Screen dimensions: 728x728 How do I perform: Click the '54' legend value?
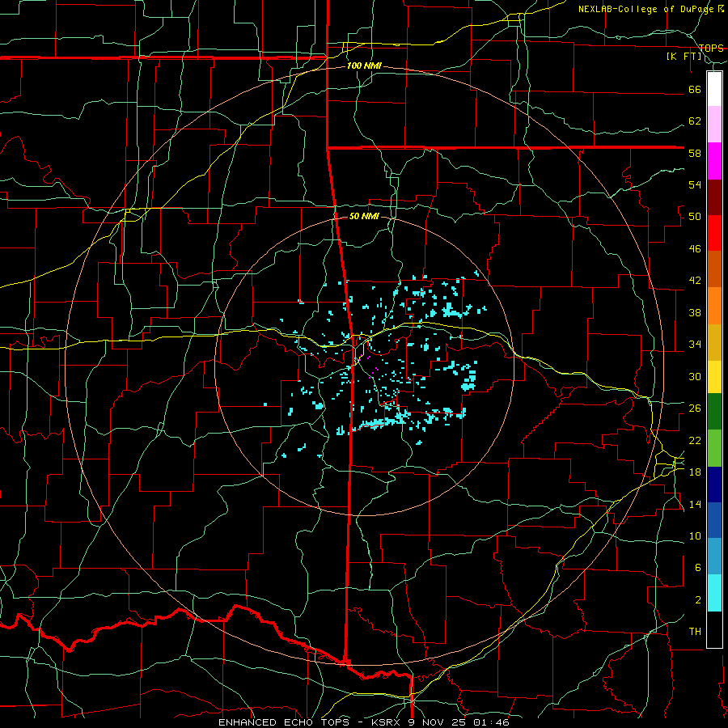point(695,184)
